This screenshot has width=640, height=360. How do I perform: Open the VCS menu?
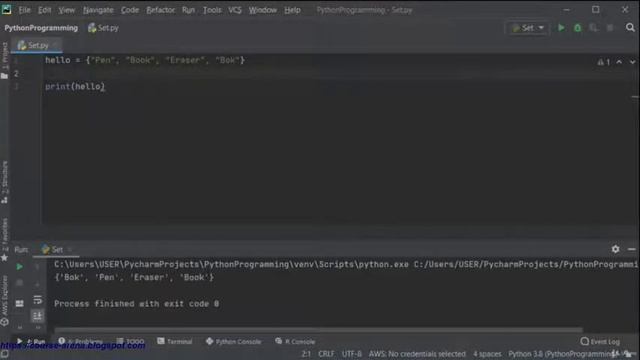[235, 10]
